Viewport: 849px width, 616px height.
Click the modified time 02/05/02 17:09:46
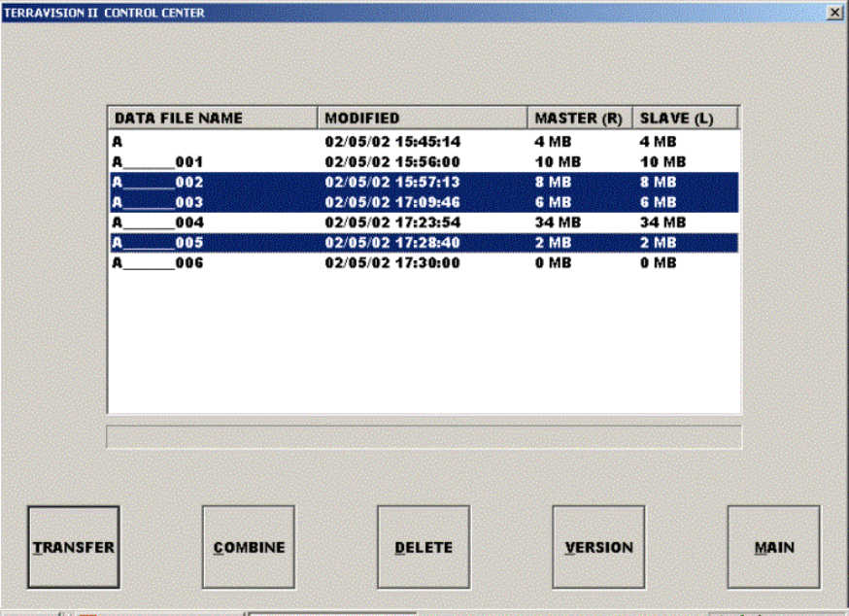click(x=392, y=202)
